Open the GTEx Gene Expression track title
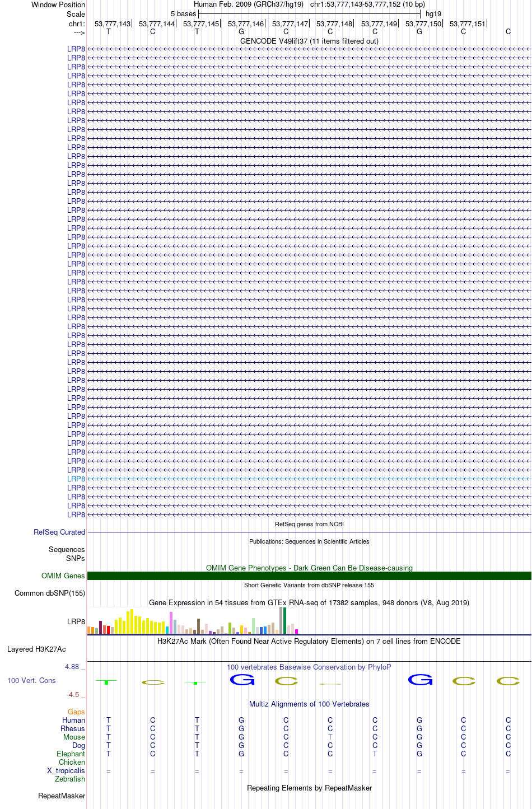The width and height of the screenshot is (532, 809). pos(309,602)
